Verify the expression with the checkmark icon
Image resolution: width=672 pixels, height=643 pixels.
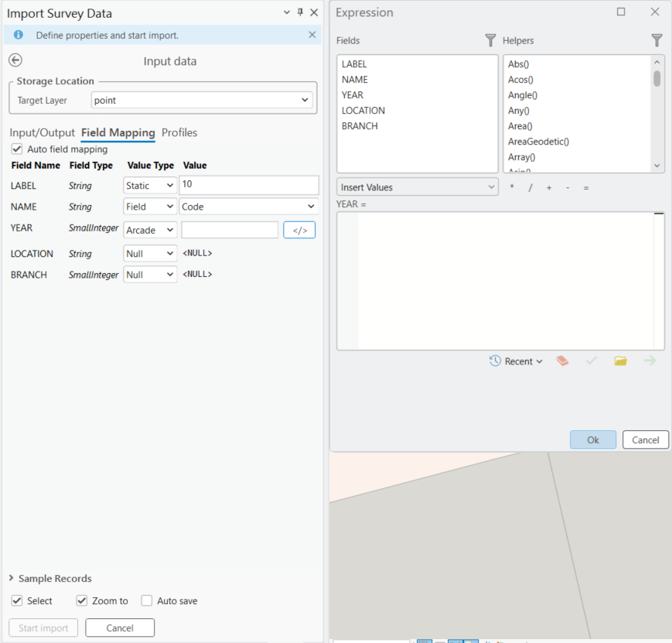pyautogui.click(x=592, y=361)
